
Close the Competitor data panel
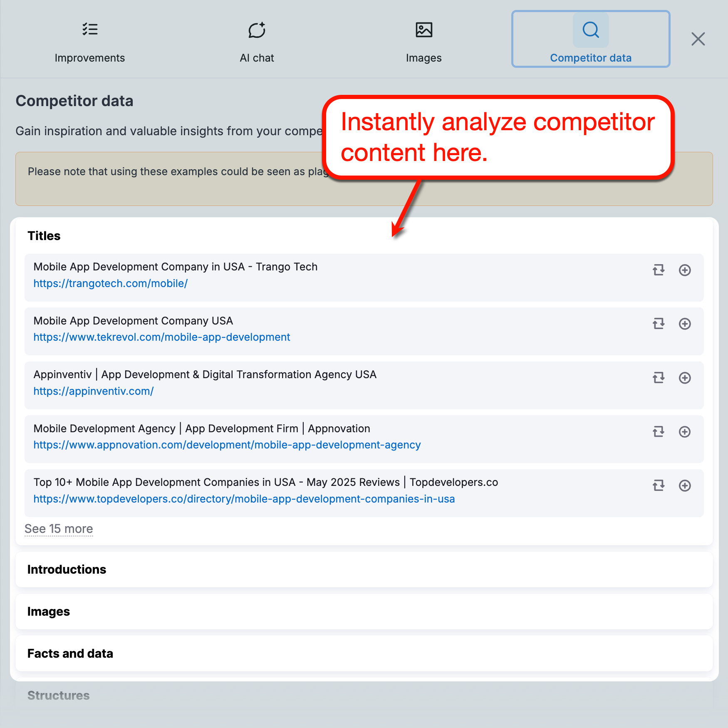698,39
